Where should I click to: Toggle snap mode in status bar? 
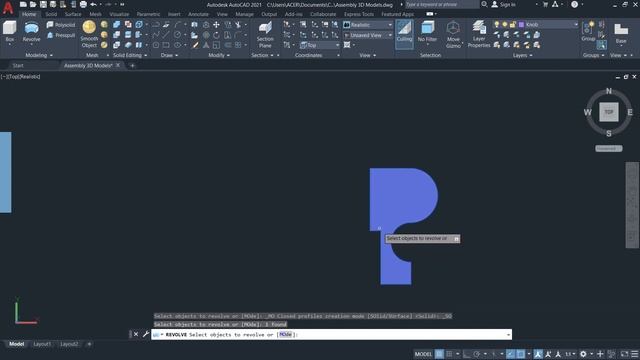[449, 354]
